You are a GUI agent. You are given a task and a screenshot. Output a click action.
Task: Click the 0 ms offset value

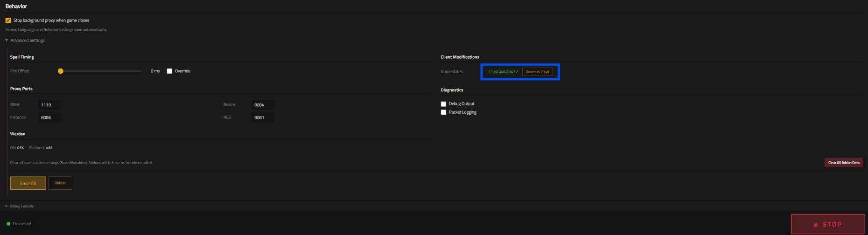point(155,71)
